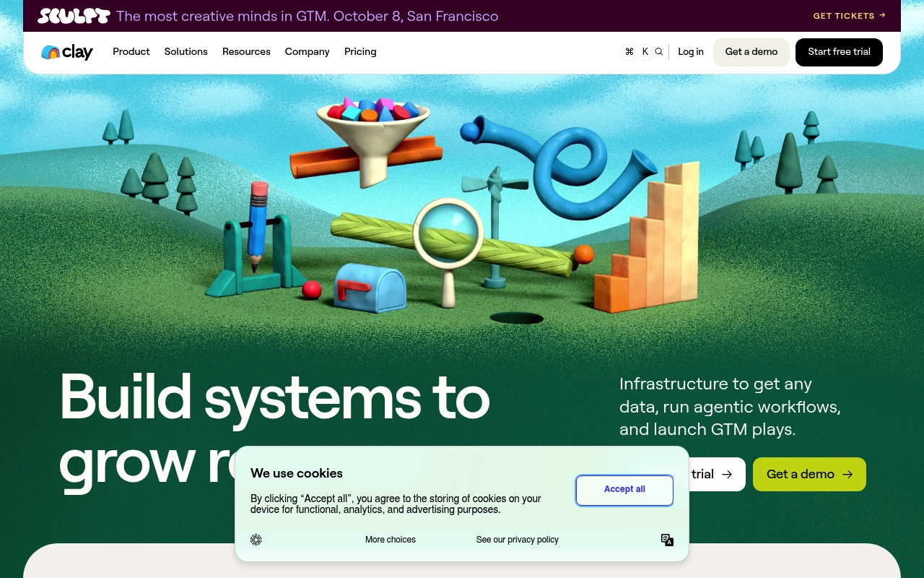
Task: Click the "Infrastructure to get any data" paragraph
Action: coord(730,406)
